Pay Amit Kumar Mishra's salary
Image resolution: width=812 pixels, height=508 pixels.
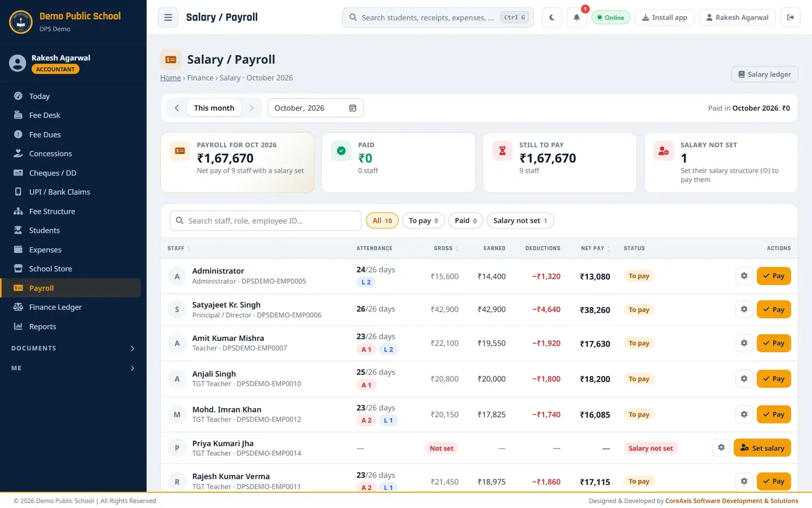(774, 343)
